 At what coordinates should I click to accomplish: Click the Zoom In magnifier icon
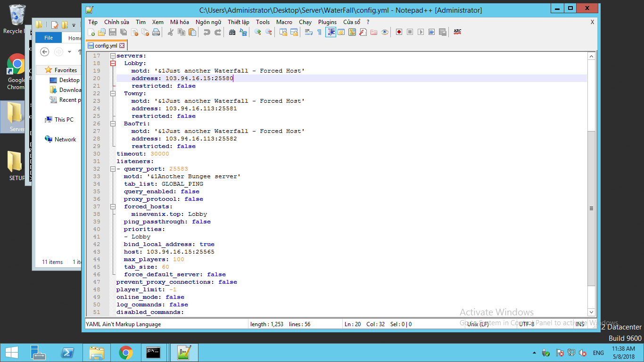tap(257, 32)
